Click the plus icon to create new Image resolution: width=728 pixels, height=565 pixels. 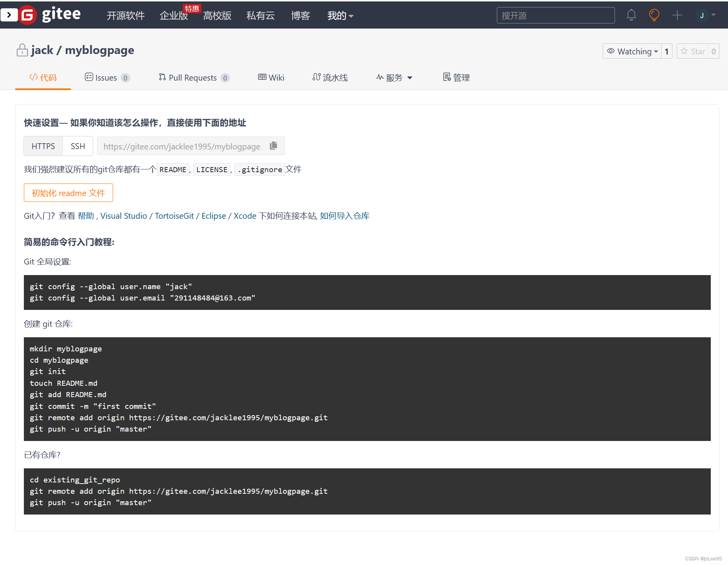coord(677,15)
